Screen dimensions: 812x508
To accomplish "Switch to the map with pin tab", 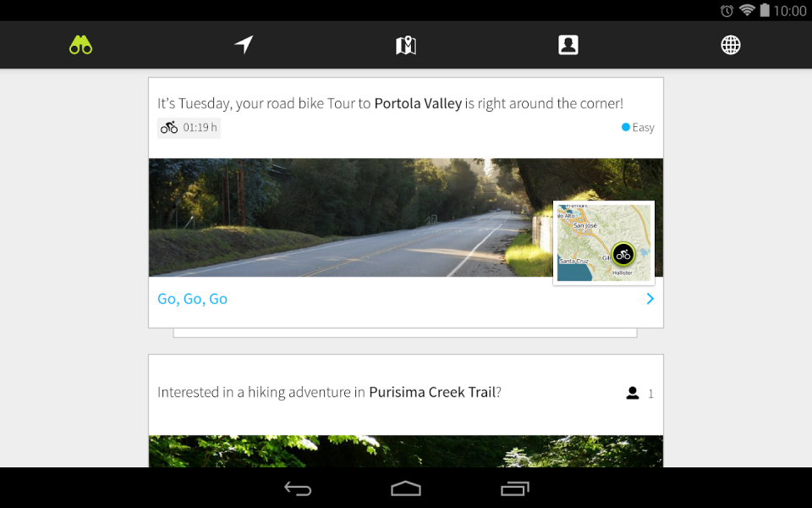I will tap(406, 45).
